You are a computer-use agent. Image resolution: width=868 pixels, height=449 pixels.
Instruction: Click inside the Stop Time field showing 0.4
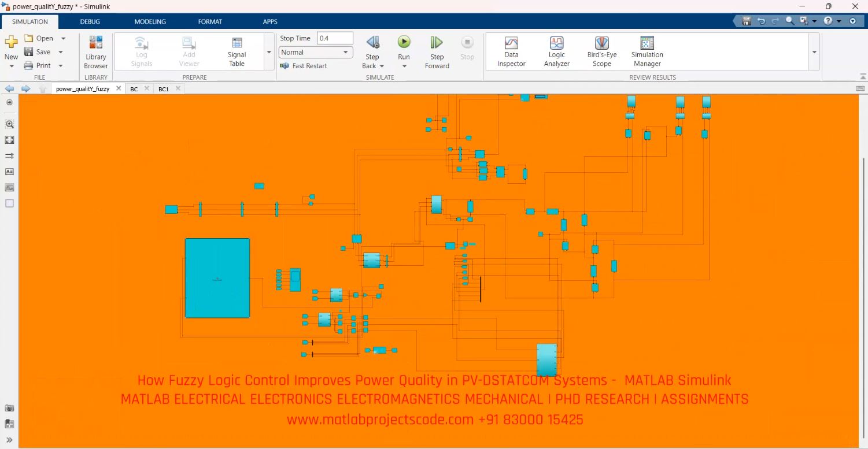[334, 38]
